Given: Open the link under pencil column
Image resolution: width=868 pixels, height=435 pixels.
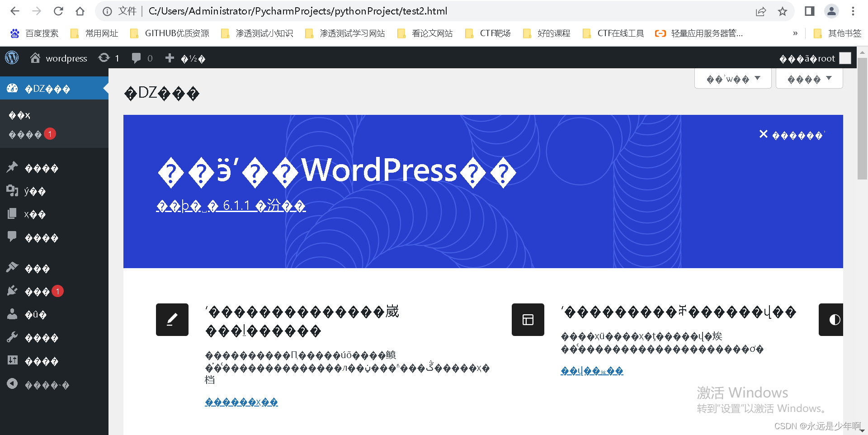Looking at the screenshot, I should coord(241,402).
